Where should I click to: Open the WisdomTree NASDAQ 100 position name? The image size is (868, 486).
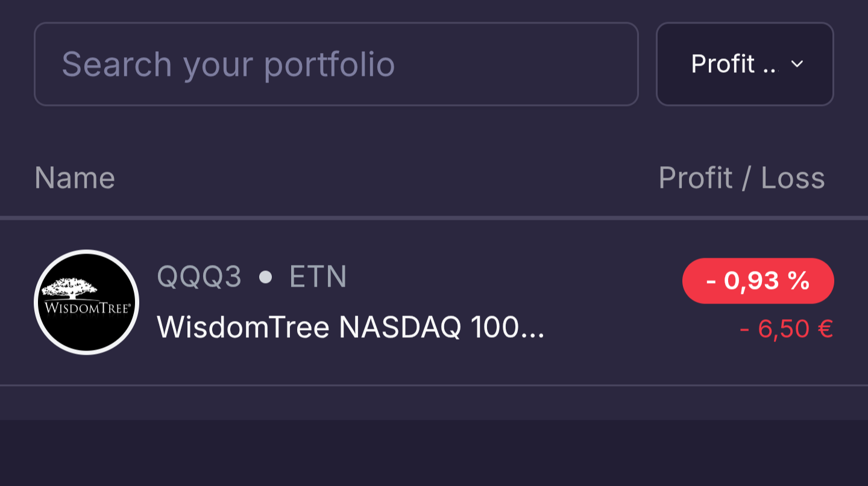(x=350, y=328)
